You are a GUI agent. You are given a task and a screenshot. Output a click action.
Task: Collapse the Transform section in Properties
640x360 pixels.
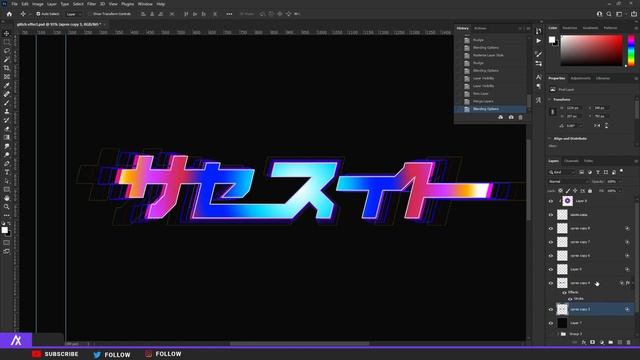tap(550, 100)
